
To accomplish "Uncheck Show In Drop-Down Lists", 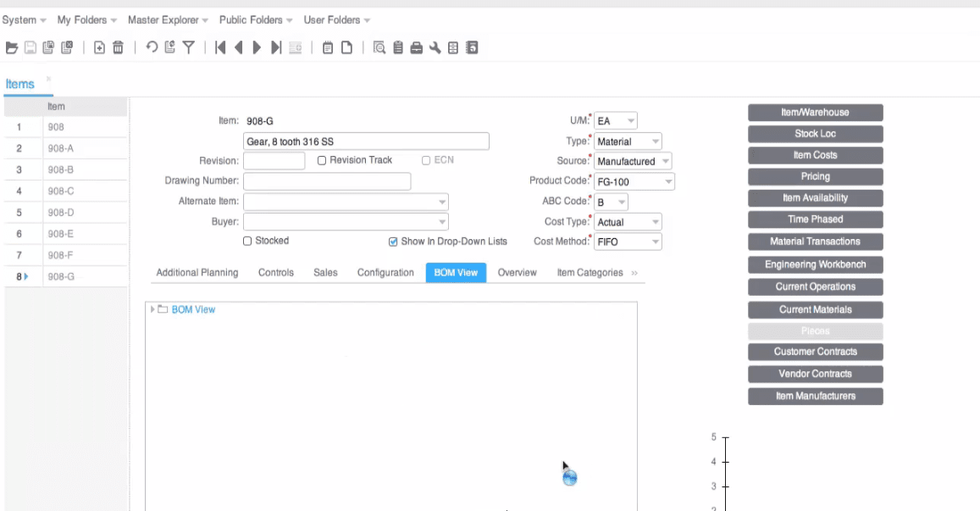I will click(x=392, y=241).
